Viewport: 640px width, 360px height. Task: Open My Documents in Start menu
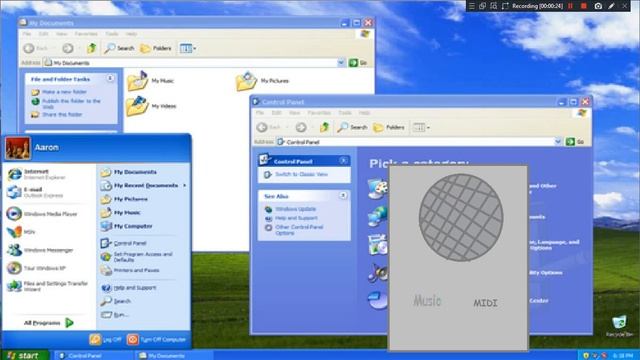click(x=129, y=172)
